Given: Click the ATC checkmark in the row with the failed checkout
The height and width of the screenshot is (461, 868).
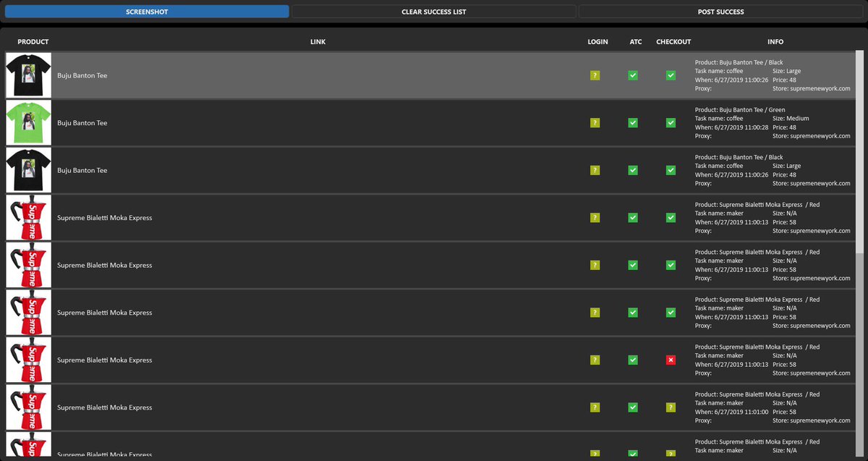Looking at the screenshot, I should 633,360.
